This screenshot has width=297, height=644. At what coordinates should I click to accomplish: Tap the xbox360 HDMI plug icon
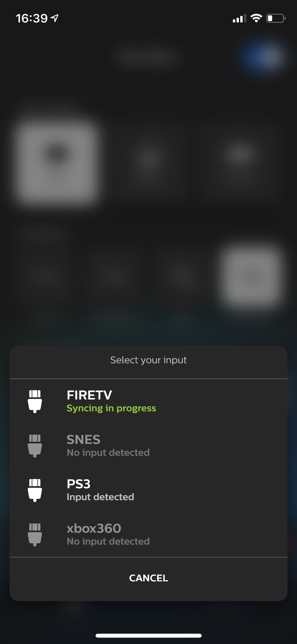point(35,535)
